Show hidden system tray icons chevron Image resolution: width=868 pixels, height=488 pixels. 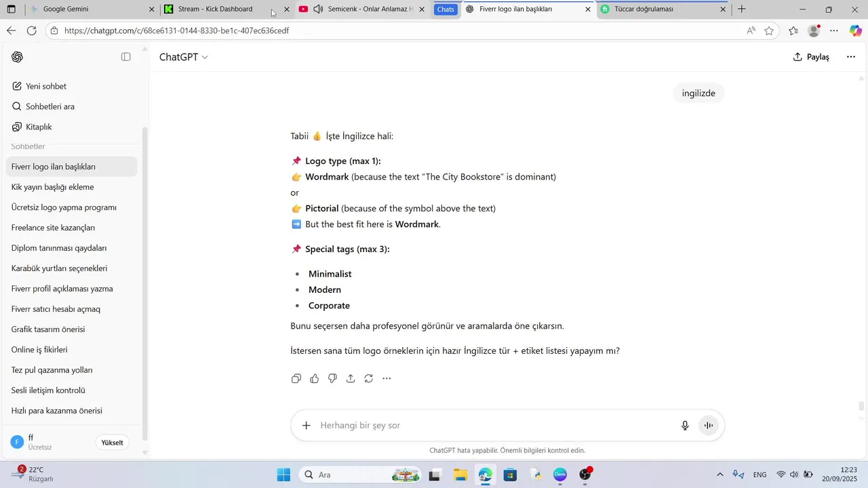tap(719, 474)
